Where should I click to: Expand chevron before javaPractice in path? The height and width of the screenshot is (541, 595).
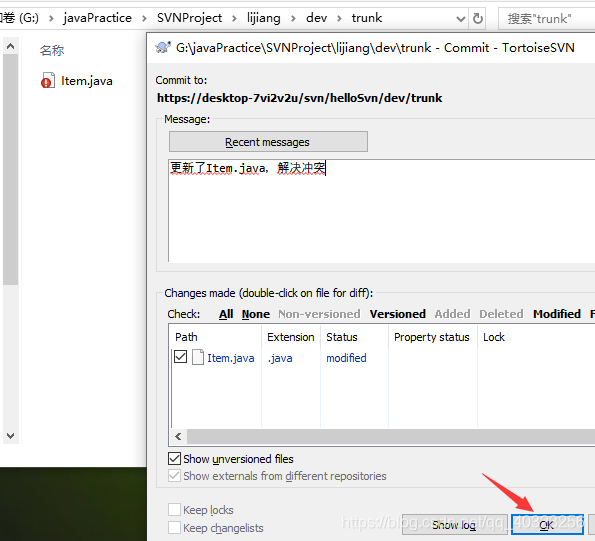[52, 18]
